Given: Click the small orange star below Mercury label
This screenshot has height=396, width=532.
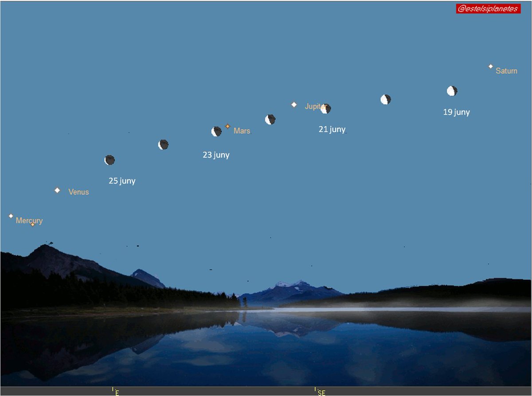Looking at the screenshot, I should (32, 225).
